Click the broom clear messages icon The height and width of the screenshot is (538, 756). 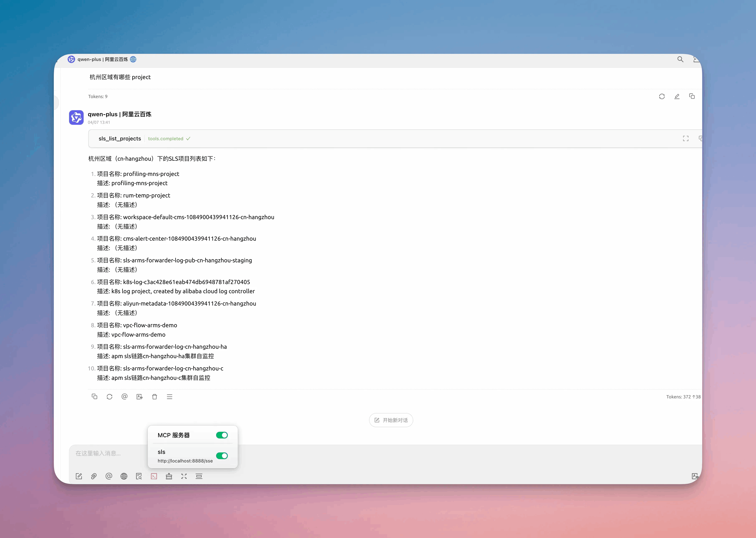169,476
